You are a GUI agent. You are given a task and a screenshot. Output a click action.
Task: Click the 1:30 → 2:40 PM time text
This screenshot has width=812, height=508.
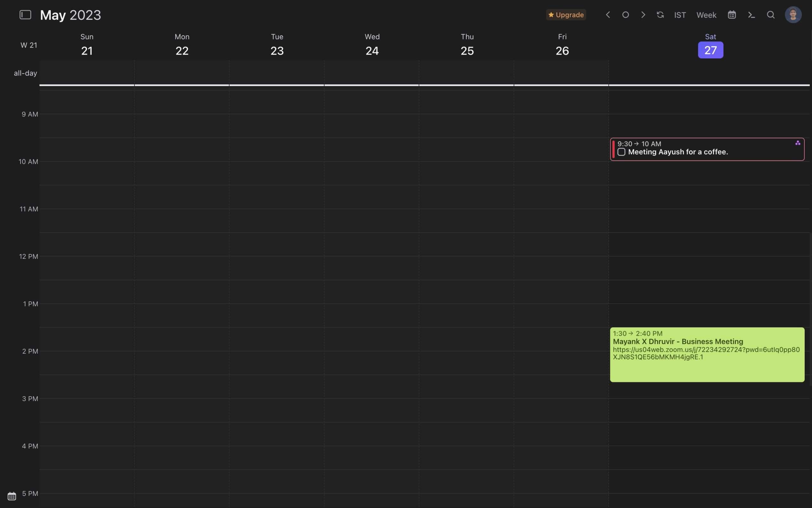(x=638, y=333)
